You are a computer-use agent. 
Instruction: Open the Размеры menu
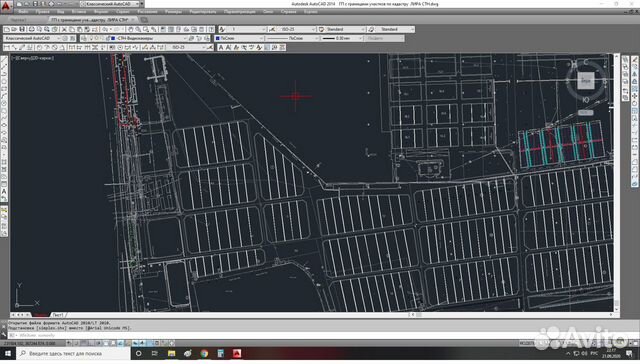point(173,12)
